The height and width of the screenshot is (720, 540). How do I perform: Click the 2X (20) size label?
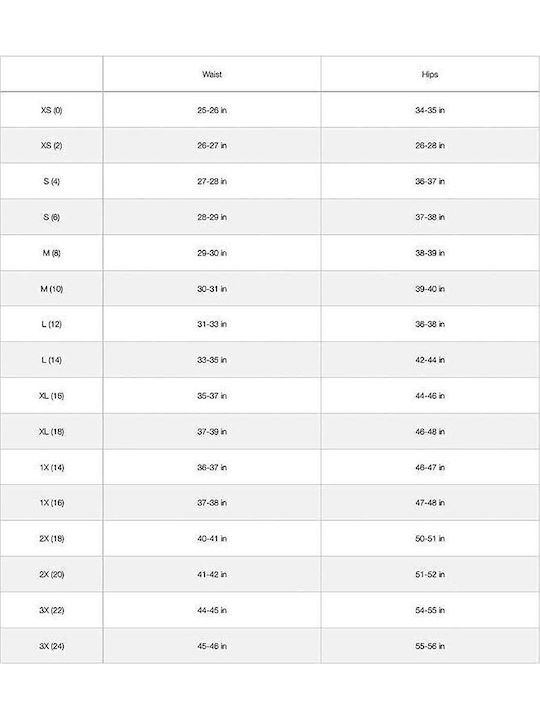tap(51, 574)
